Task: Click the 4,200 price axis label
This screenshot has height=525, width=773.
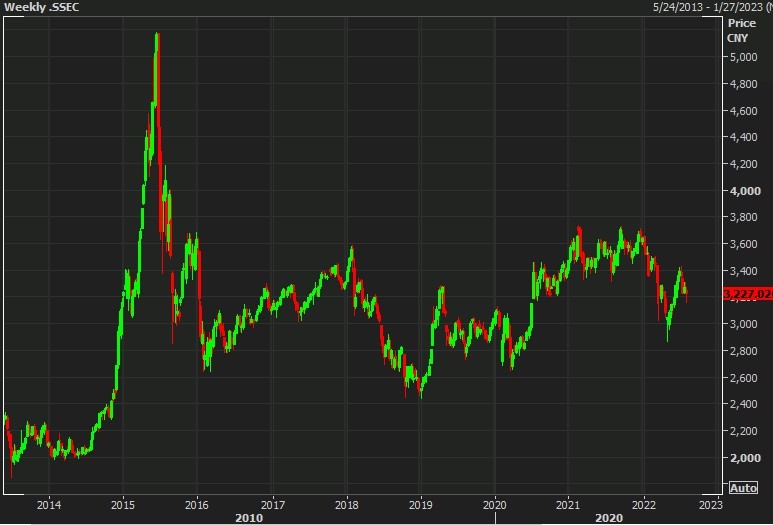Action: tap(743, 164)
